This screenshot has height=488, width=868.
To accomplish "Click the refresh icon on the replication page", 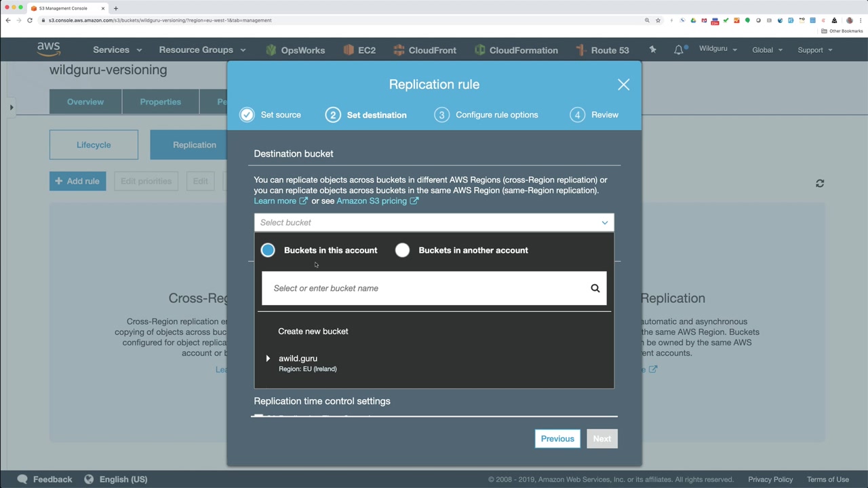I will click(x=820, y=183).
